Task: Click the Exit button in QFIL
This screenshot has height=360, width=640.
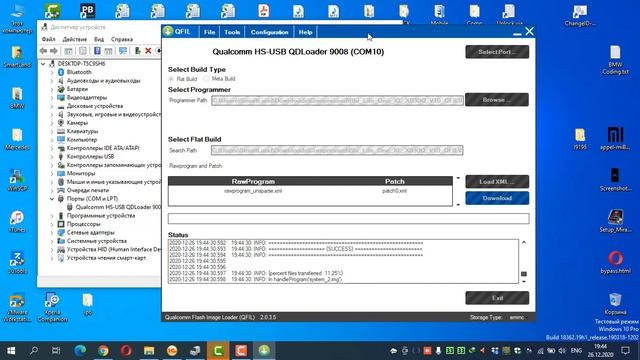Action: (x=497, y=298)
